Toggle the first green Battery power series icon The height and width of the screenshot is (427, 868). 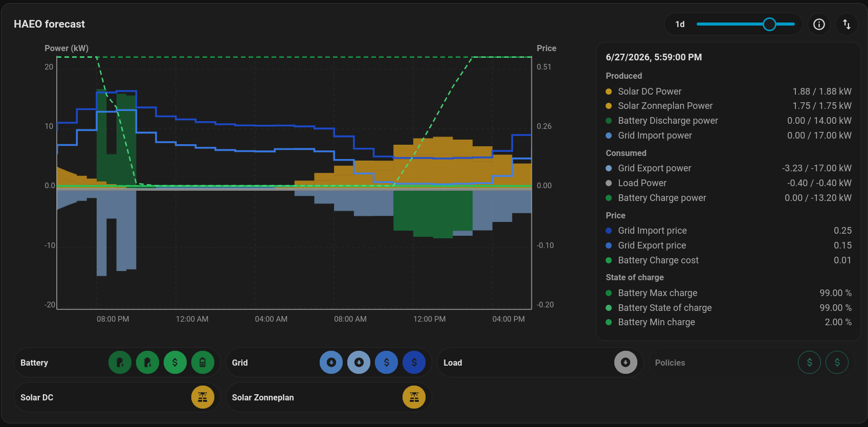[120, 363]
